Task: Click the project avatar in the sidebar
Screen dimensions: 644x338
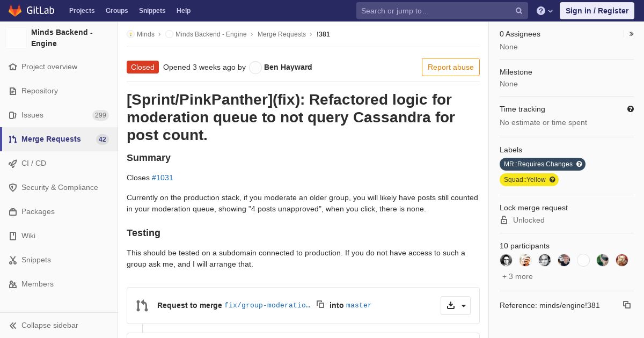Action: (16, 38)
